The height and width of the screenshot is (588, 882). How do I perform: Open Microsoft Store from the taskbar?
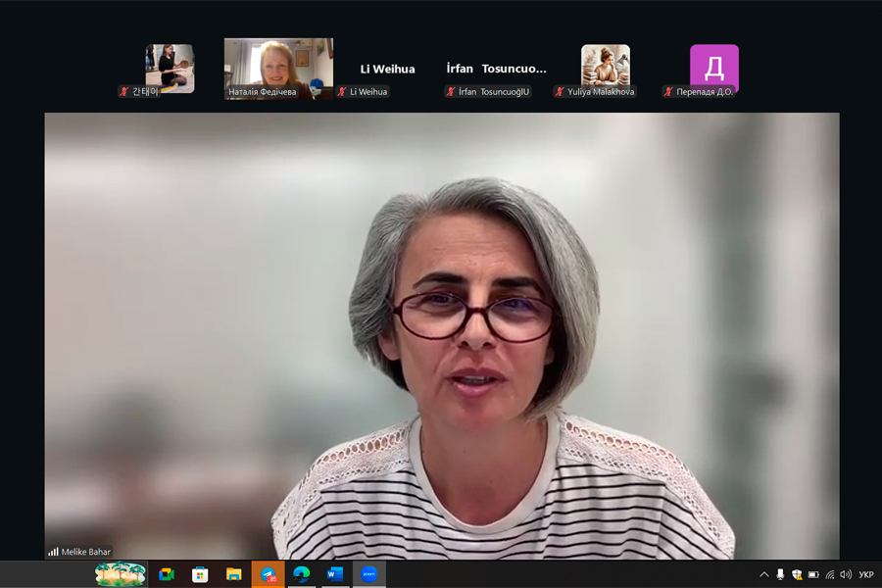[200, 574]
